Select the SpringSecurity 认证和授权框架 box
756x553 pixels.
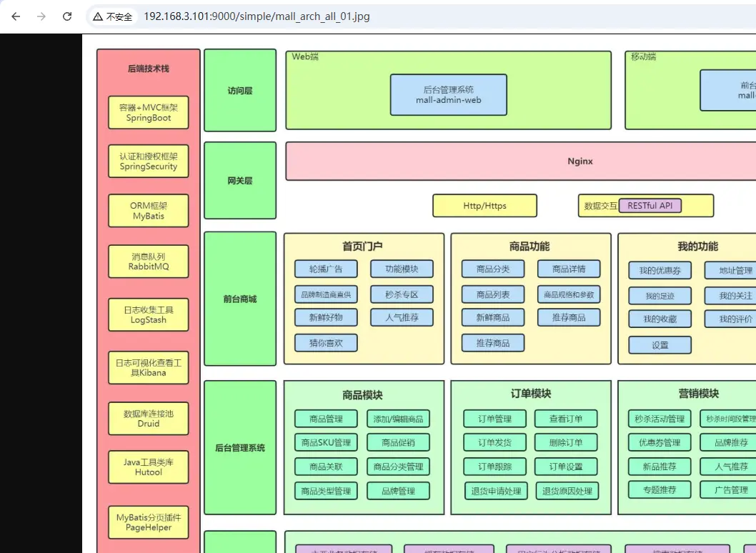(149, 161)
